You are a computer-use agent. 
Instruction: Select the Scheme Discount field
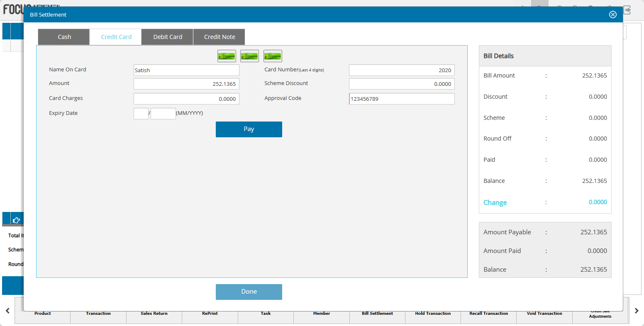[402, 84]
